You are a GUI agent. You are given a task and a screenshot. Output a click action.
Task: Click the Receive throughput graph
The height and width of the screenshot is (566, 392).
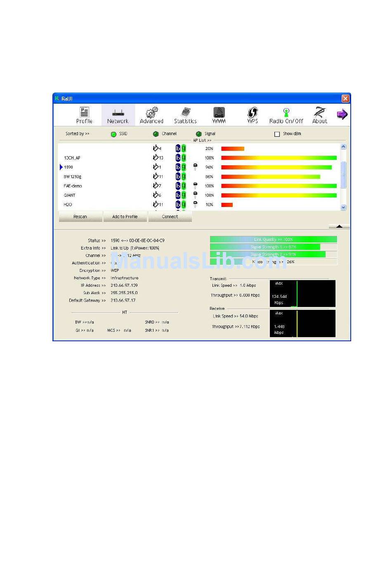pyautogui.click(x=302, y=323)
